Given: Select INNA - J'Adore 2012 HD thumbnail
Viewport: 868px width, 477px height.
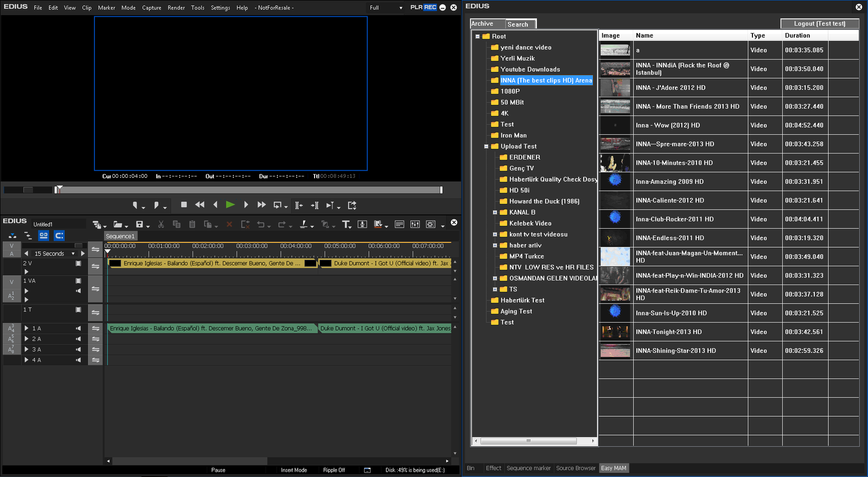Looking at the screenshot, I should [x=615, y=88].
